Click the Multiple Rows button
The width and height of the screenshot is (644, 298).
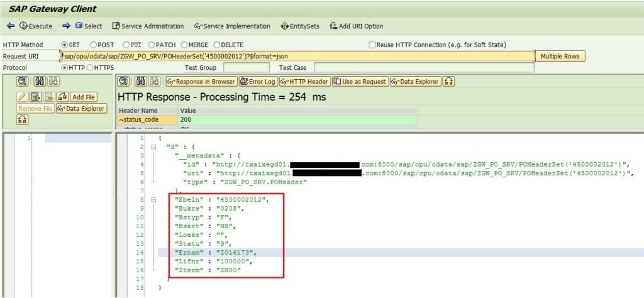point(560,56)
